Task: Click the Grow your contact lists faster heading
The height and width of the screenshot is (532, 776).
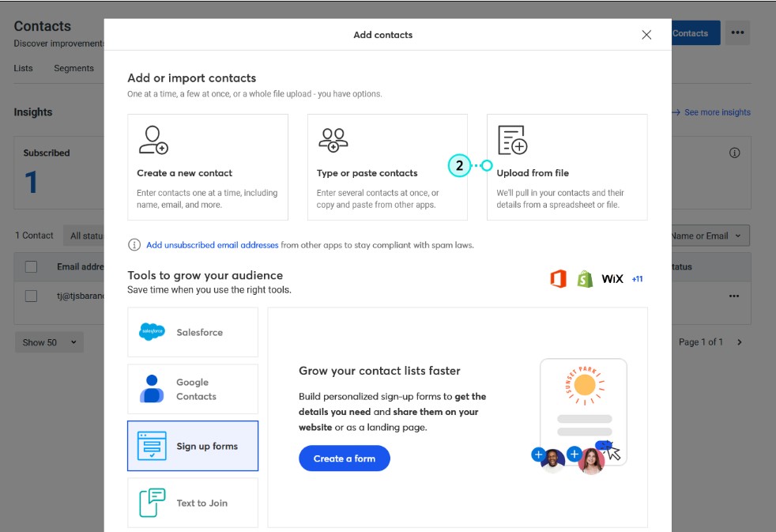Action: click(379, 371)
